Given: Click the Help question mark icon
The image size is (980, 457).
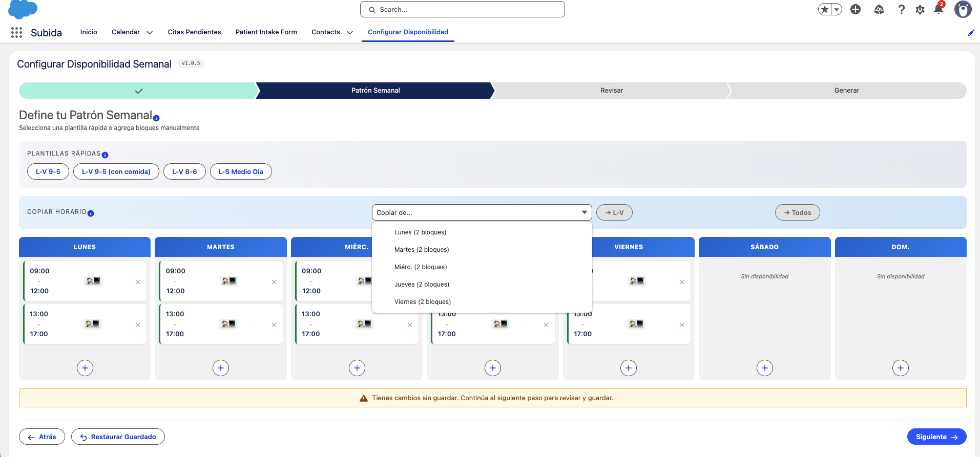Looking at the screenshot, I should [901, 9].
